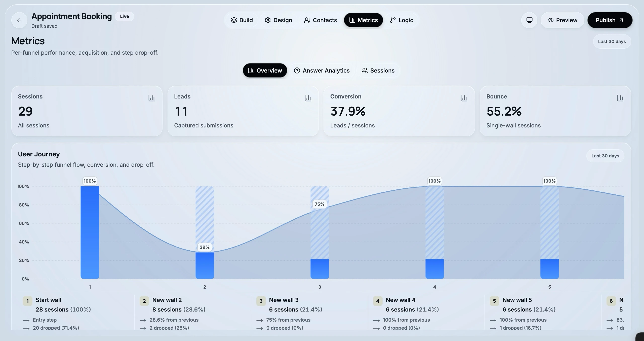Open the Build tab
The image size is (644, 341).
coord(242,20)
